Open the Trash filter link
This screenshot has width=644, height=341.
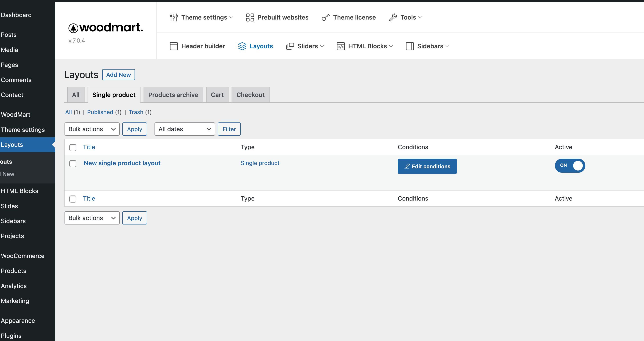(x=136, y=112)
